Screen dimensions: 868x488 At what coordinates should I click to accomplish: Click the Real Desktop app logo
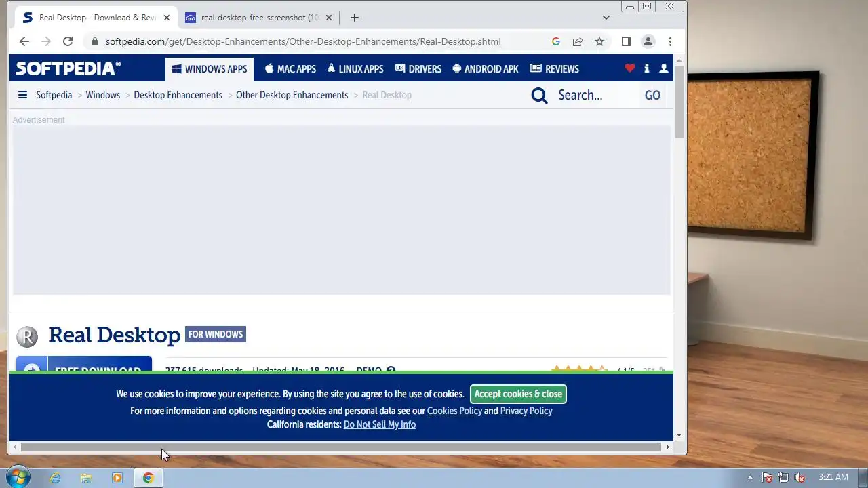coord(27,336)
